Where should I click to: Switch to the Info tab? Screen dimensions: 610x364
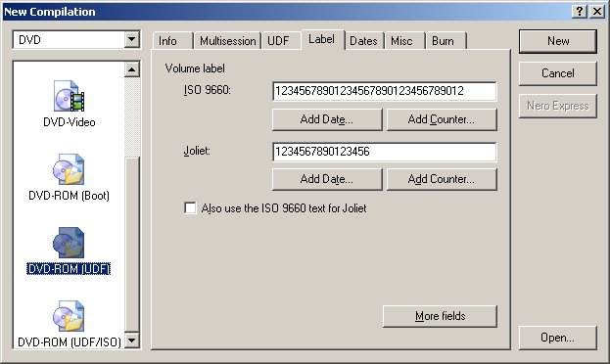[172, 41]
